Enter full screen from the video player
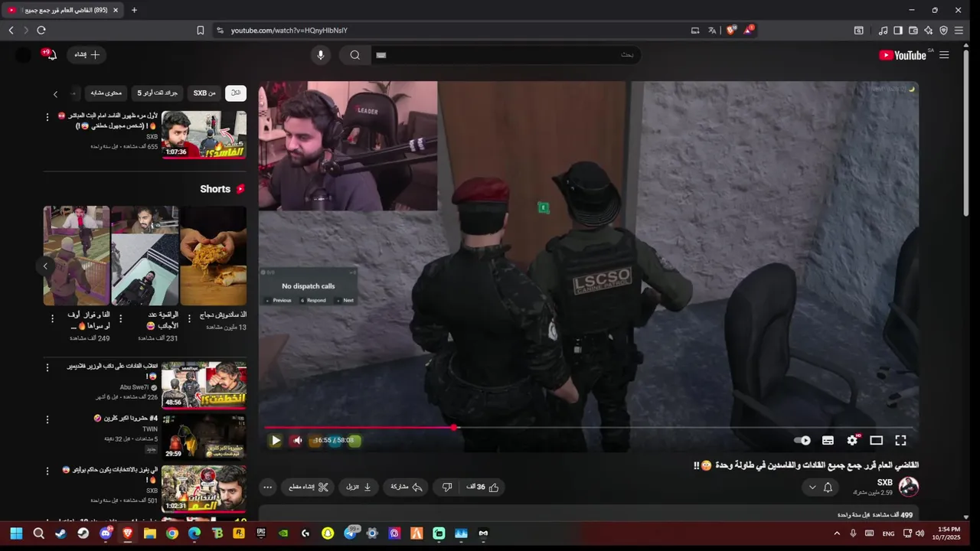Screen dimensions: 980x551 click(900, 440)
